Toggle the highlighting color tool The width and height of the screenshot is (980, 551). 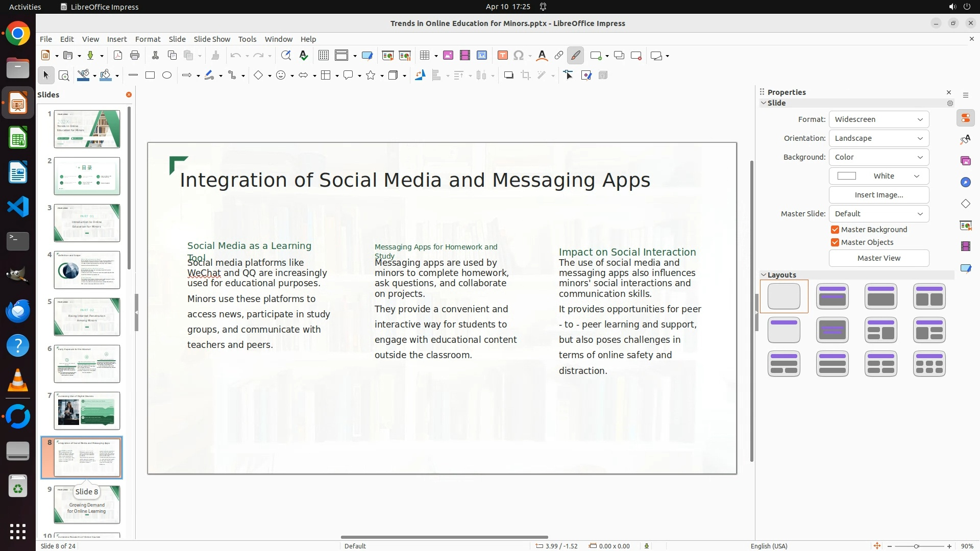[x=576, y=56]
